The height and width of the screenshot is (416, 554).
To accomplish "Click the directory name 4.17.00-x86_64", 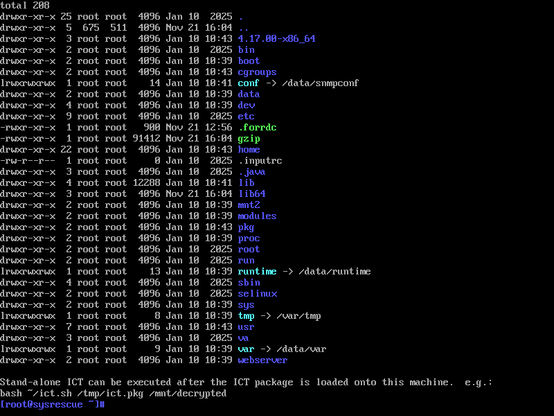I will [276, 39].
